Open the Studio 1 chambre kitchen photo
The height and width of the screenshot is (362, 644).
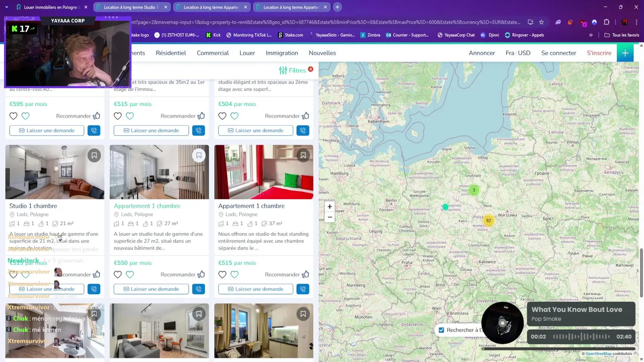coord(55,172)
